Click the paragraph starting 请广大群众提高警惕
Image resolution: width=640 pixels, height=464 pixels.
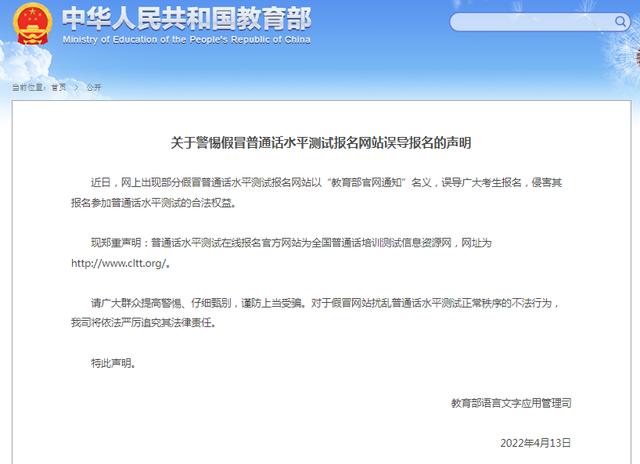[x=315, y=313]
